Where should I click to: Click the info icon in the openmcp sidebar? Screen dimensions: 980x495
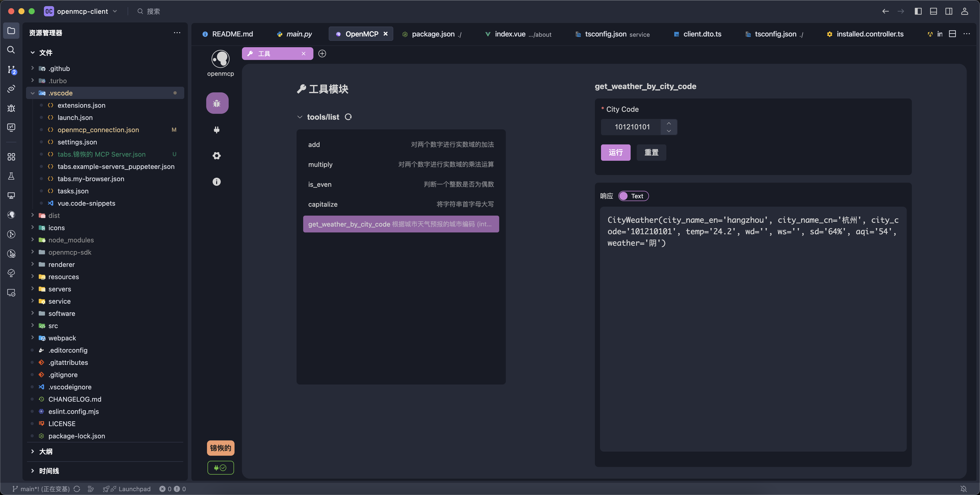pos(216,181)
